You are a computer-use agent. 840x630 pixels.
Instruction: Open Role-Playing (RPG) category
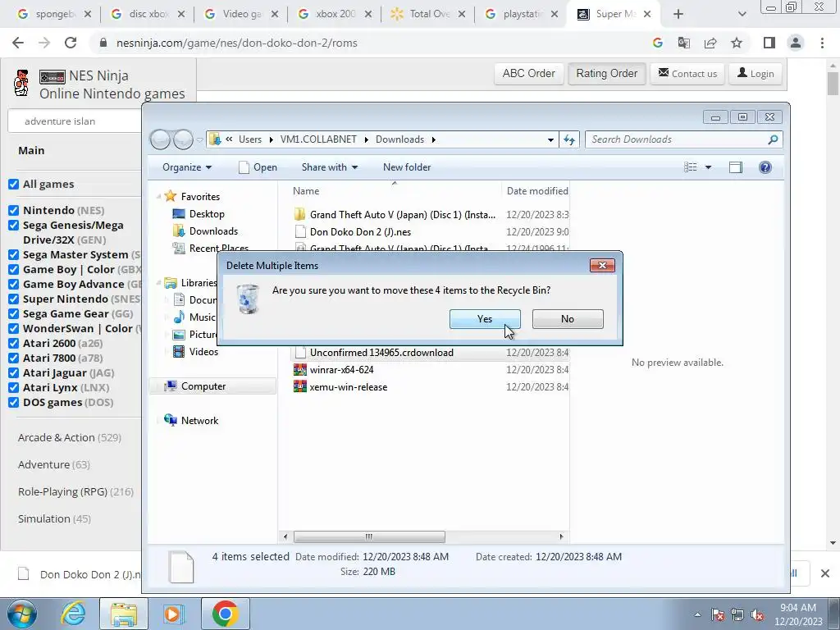(x=75, y=492)
